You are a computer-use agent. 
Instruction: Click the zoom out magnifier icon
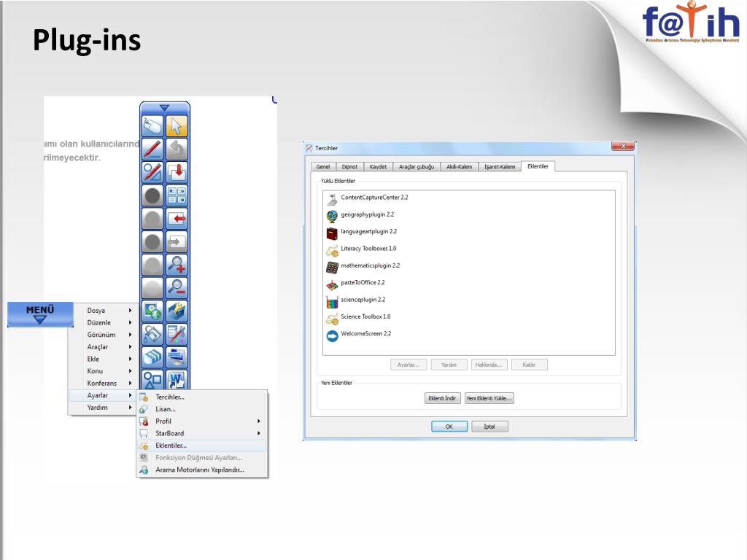click(x=177, y=287)
